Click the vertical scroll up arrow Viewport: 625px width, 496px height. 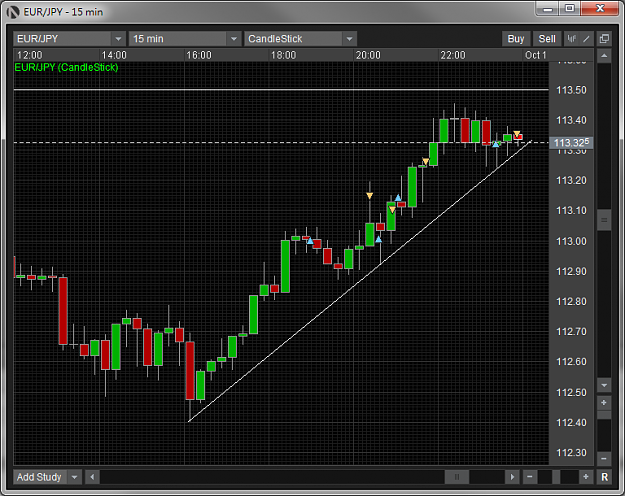604,56
